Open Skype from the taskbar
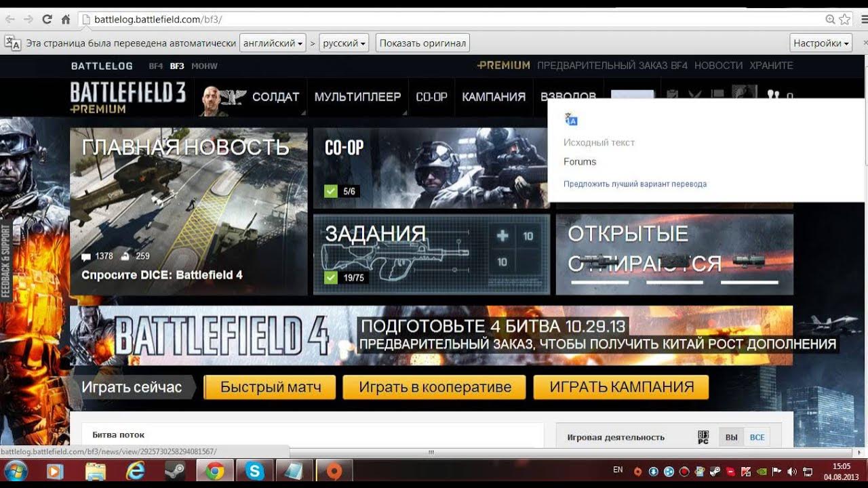Image resolution: width=868 pixels, height=488 pixels. [255, 471]
